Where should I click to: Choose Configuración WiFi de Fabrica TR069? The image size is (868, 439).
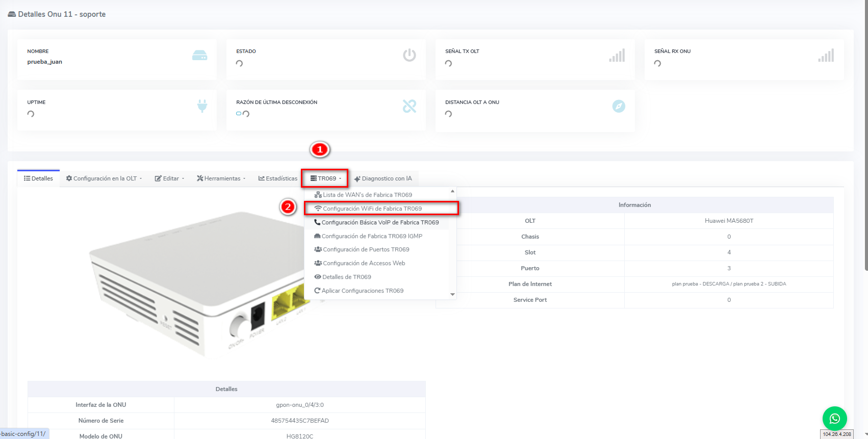pyautogui.click(x=372, y=209)
